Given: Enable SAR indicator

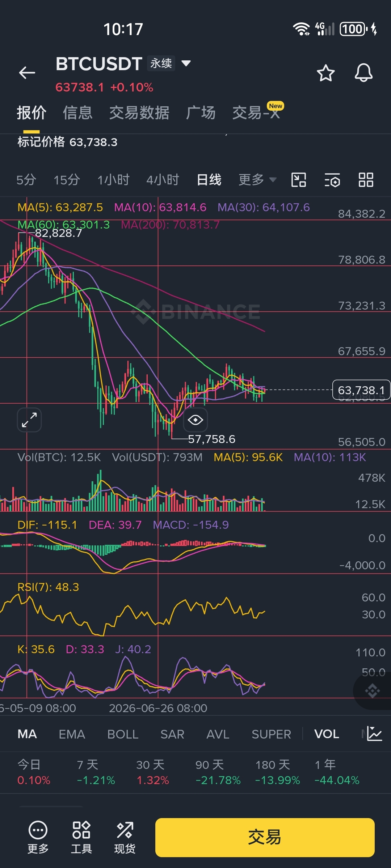Looking at the screenshot, I should [x=172, y=734].
